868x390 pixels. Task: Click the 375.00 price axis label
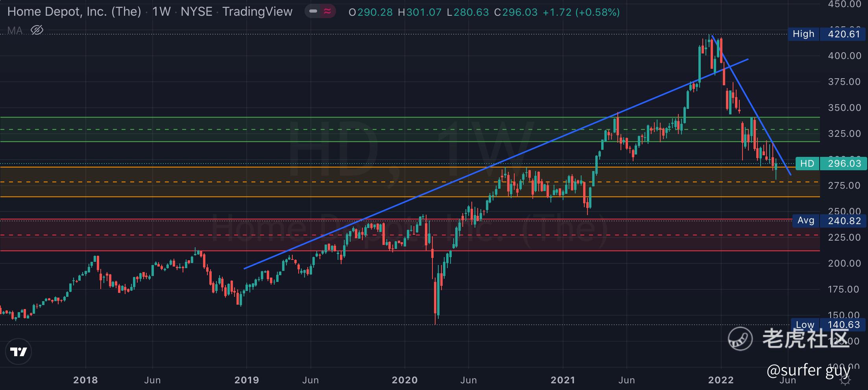844,82
